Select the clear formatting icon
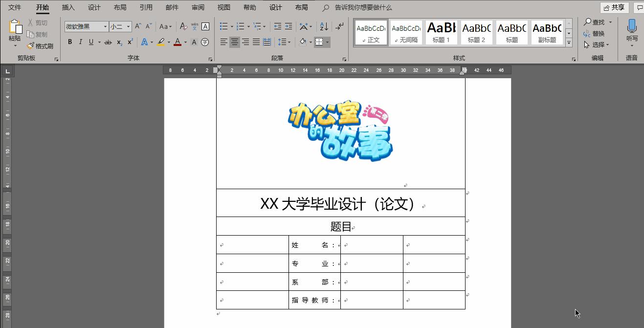 click(184, 26)
